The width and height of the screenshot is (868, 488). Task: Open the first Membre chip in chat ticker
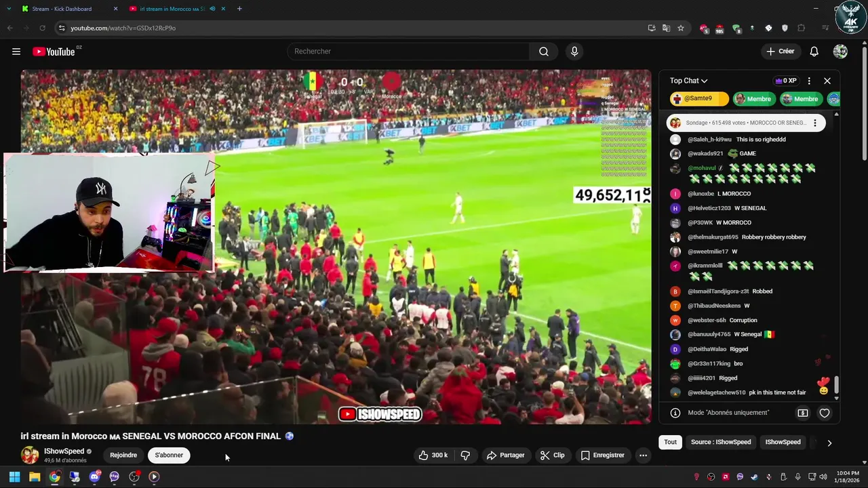[753, 99]
